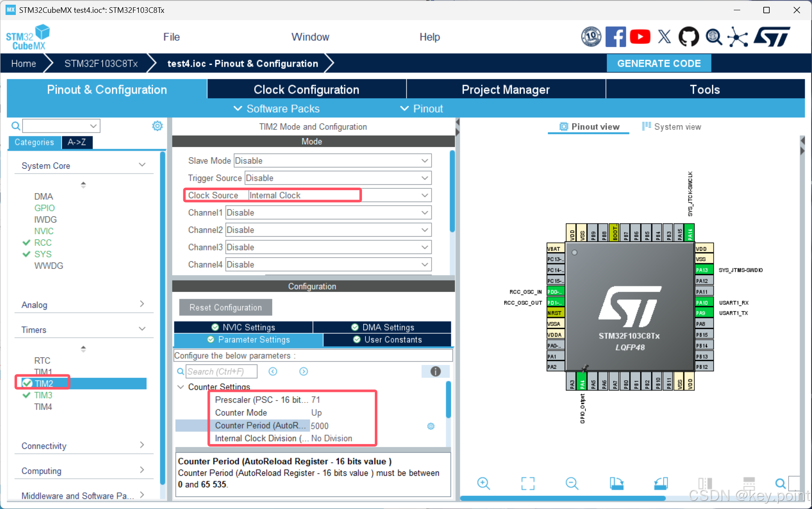Screen dimensions: 812x509
Task: Open the Window menu
Action: tap(310, 37)
